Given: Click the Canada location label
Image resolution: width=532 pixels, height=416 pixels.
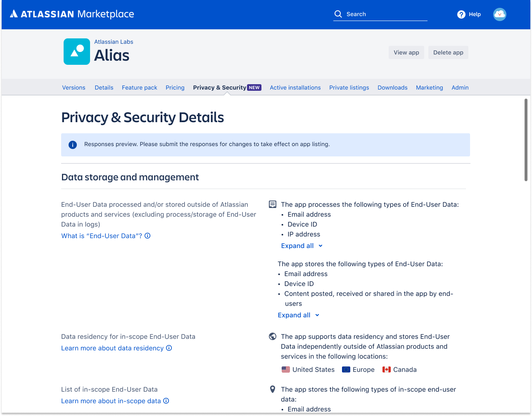Looking at the screenshot, I should pos(405,369).
